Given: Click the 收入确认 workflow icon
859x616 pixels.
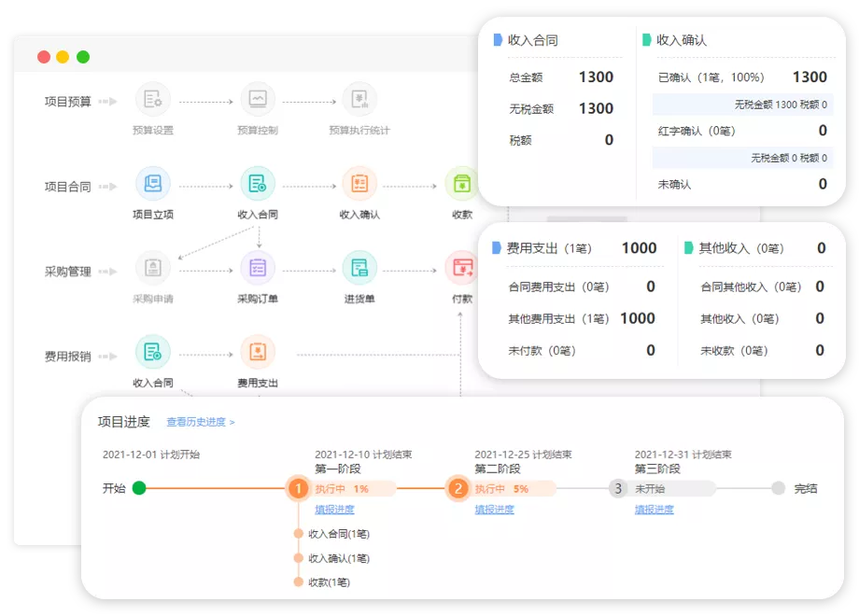Looking at the screenshot, I should coord(359,184).
